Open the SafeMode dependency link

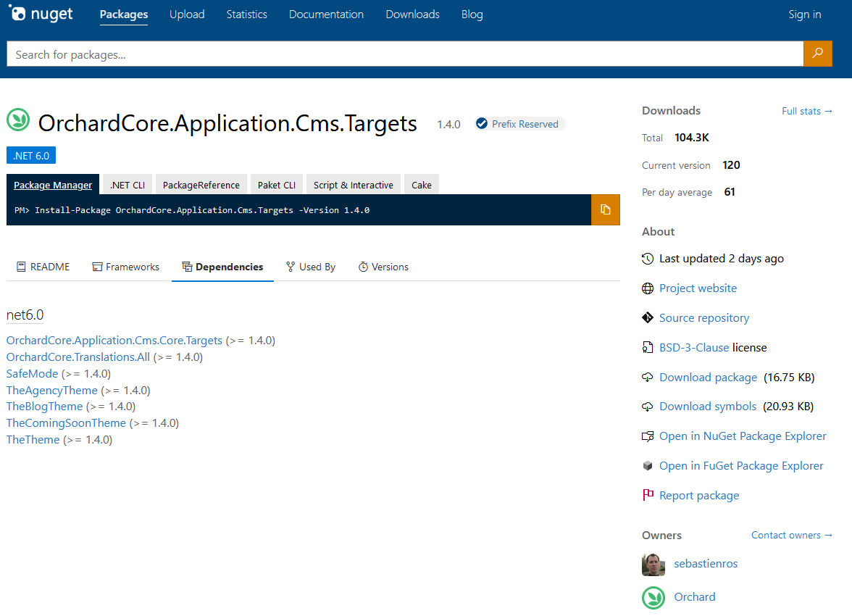point(32,373)
